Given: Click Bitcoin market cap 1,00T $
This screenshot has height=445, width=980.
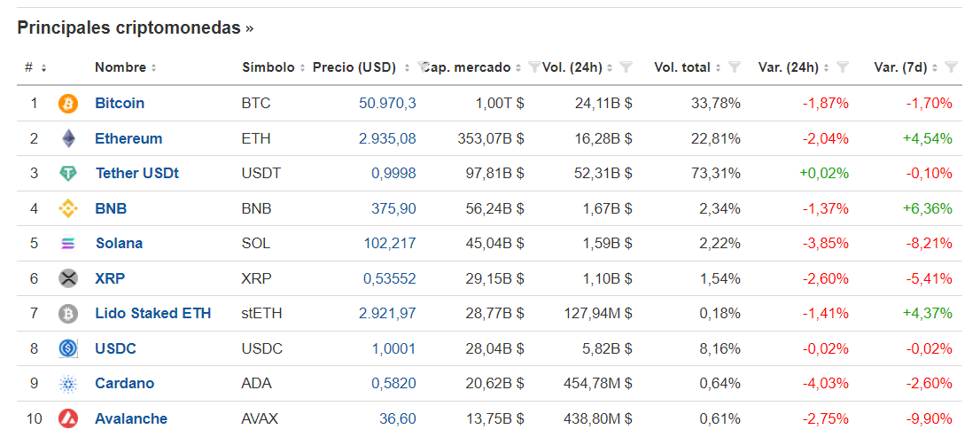Looking at the screenshot, I should click(499, 103).
